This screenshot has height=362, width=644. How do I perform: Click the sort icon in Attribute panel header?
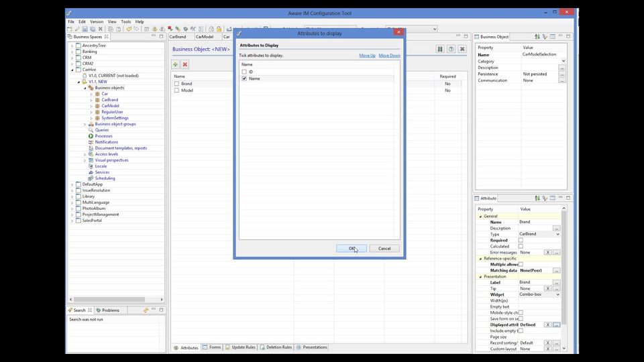[537, 198]
